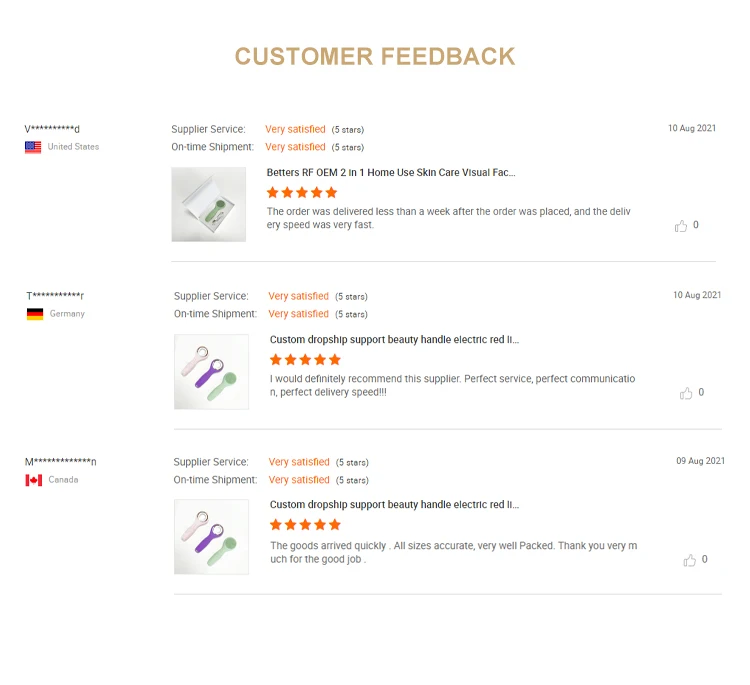The height and width of the screenshot is (685, 750).
Task: Click the Customer Feedback heading
Action: point(375,56)
